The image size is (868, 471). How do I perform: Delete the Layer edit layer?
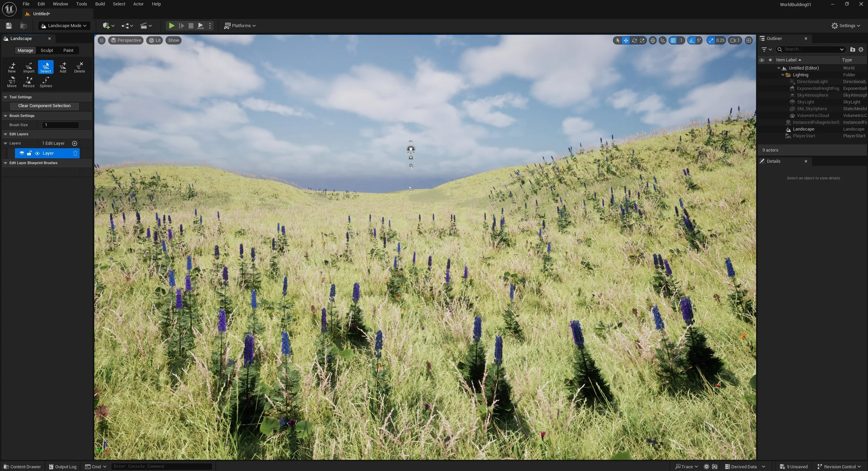pyautogui.click(x=75, y=153)
